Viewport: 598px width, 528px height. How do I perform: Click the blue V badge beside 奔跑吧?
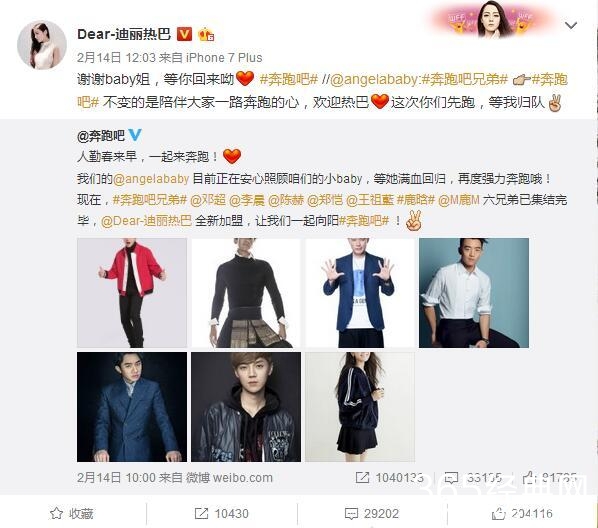[x=135, y=135]
